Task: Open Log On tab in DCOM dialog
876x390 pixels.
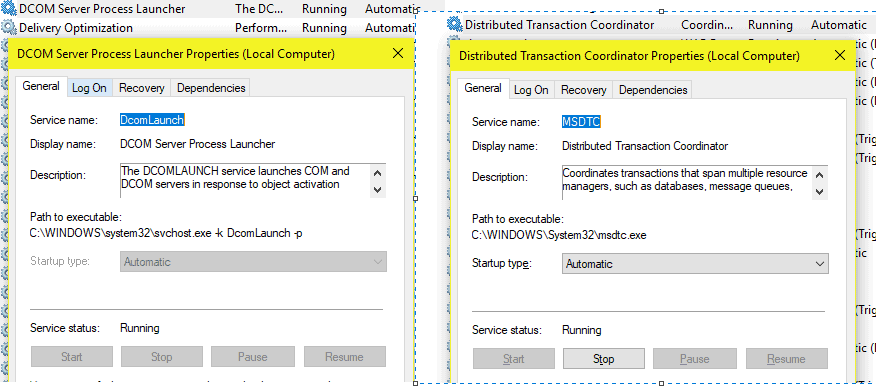Action: (x=89, y=88)
